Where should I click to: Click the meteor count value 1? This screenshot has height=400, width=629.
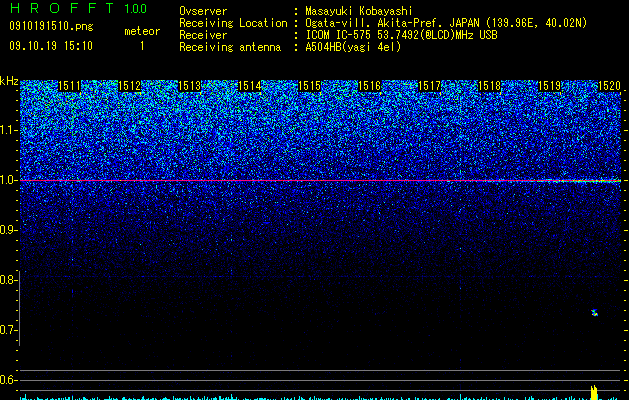142,46
